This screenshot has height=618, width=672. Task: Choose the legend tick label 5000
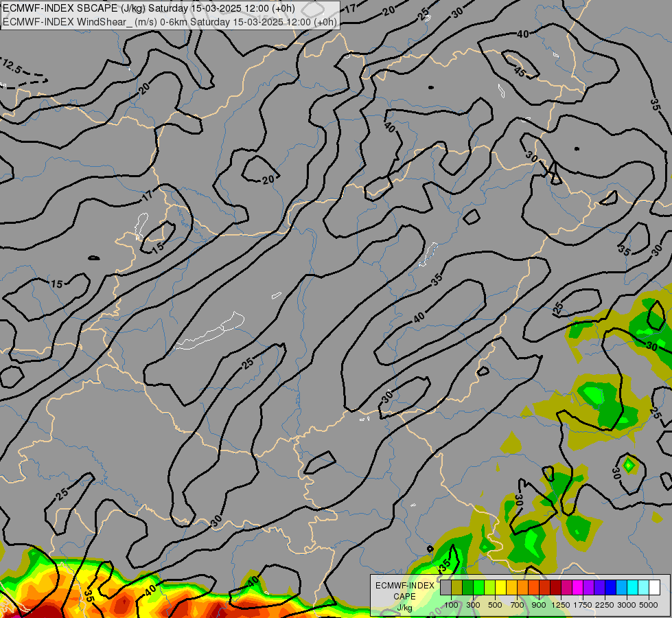click(649, 605)
